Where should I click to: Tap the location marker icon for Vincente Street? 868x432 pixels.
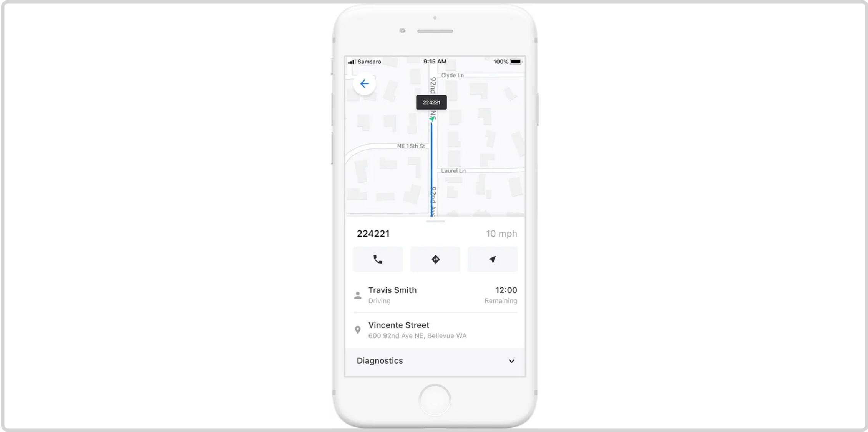[x=359, y=329]
